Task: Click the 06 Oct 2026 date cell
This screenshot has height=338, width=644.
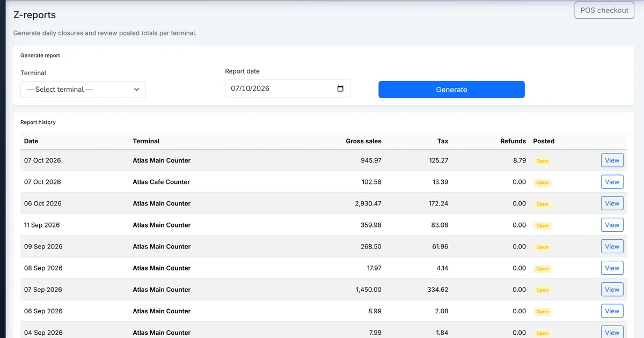Action: pyautogui.click(x=42, y=203)
